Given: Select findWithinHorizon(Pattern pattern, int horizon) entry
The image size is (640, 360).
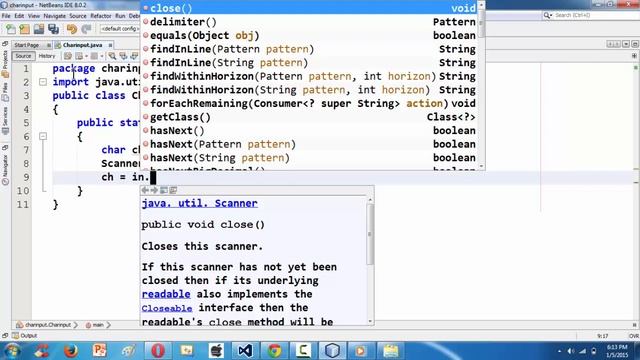Looking at the screenshot, I should (309, 76).
